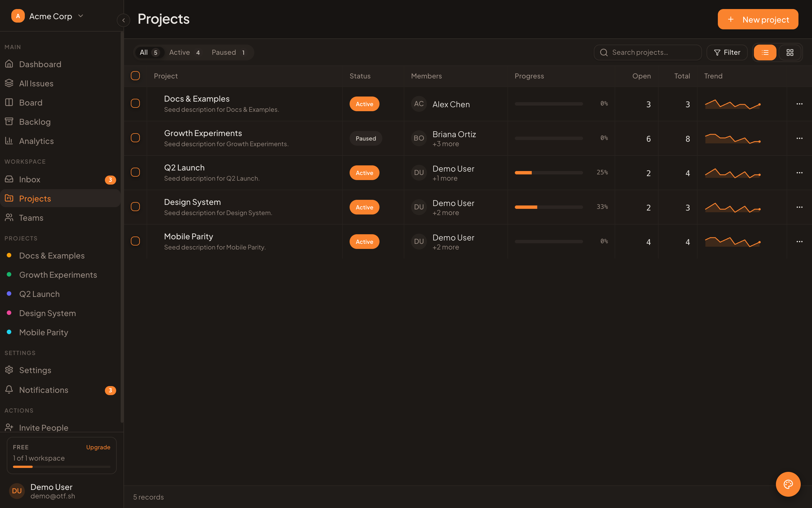Screen dimensions: 812x508
Task: Switch to grid view layout
Action: click(x=790, y=52)
